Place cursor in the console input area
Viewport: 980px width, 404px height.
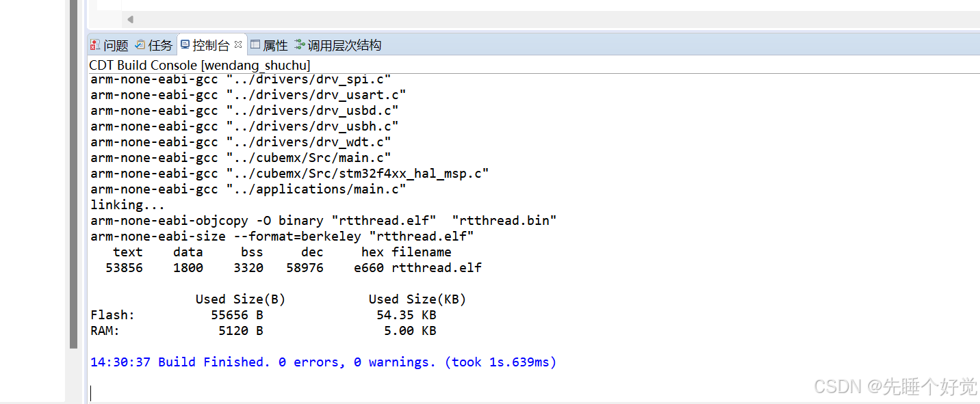[205, 392]
